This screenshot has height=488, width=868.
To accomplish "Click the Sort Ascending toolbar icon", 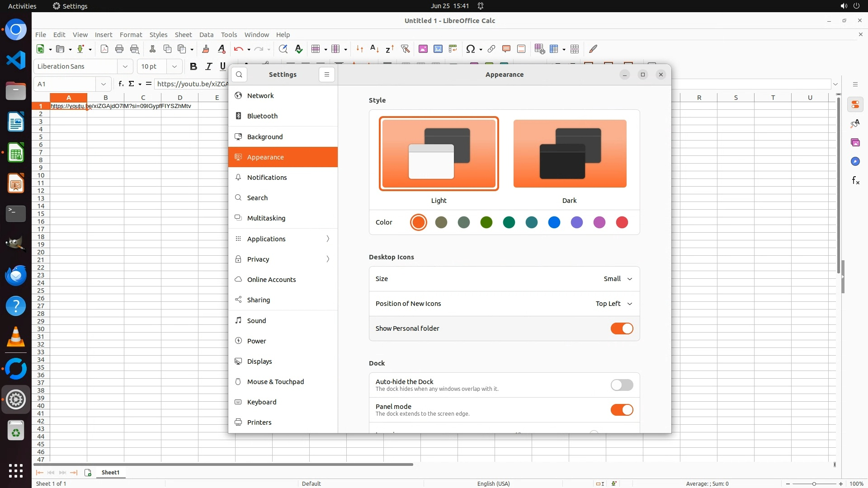I will click(x=374, y=49).
